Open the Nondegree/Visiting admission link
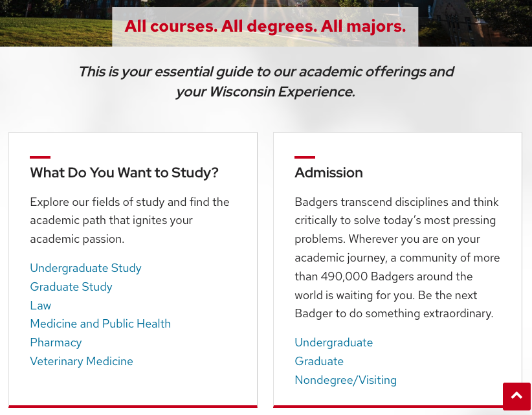 coord(346,380)
